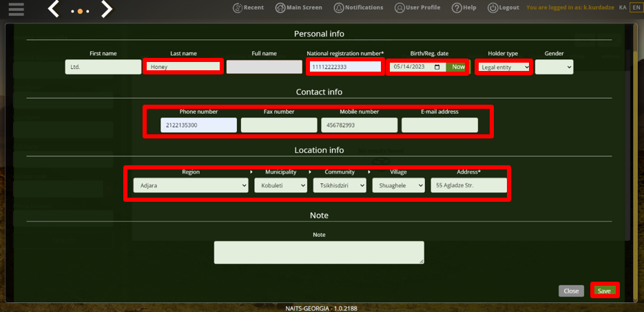This screenshot has height=312, width=644.
Task: Open User Profile icon
Action: click(399, 8)
